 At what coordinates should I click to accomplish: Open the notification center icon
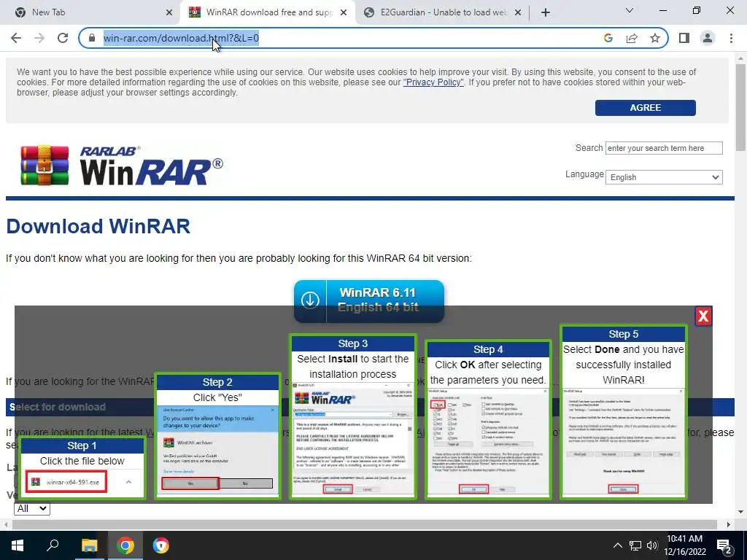(x=724, y=545)
